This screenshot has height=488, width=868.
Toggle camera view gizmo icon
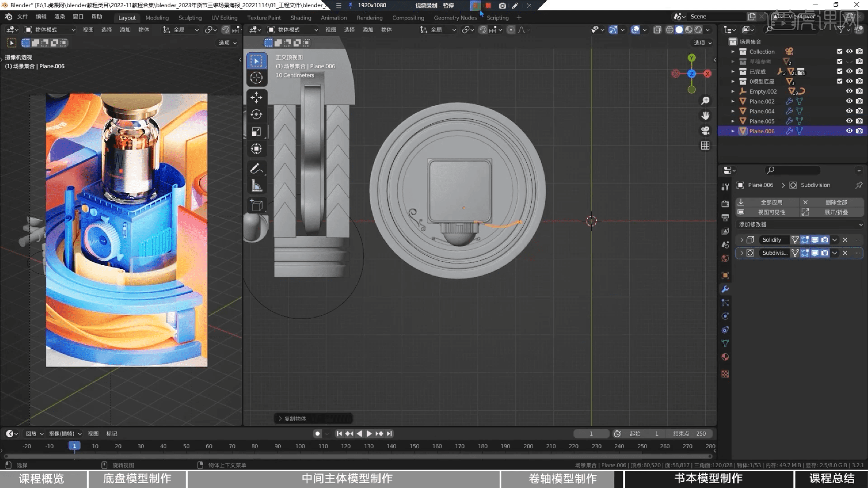pyautogui.click(x=705, y=131)
